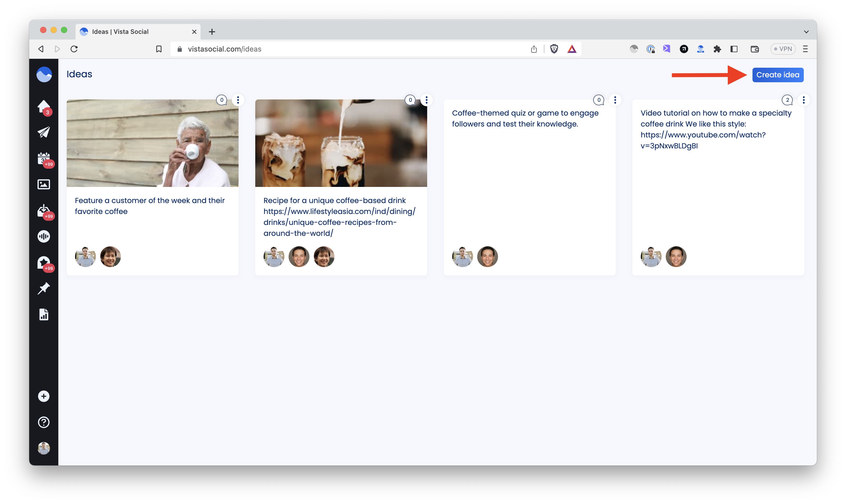
Task: Open the Help question mark icon
Action: tap(43, 422)
